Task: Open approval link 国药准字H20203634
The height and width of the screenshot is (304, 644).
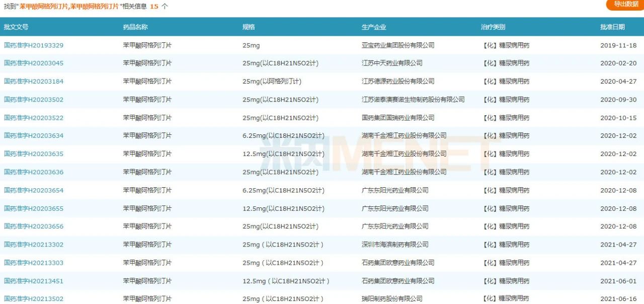Action: 34,136
